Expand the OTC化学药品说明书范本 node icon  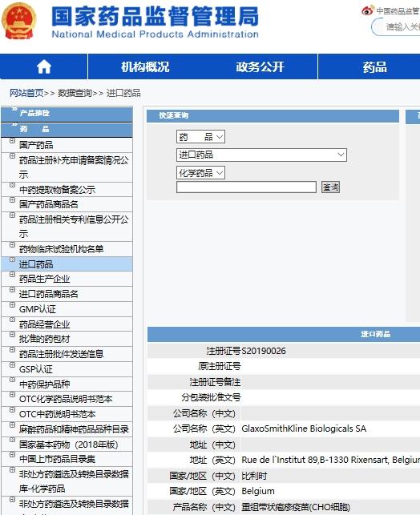(12, 395)
